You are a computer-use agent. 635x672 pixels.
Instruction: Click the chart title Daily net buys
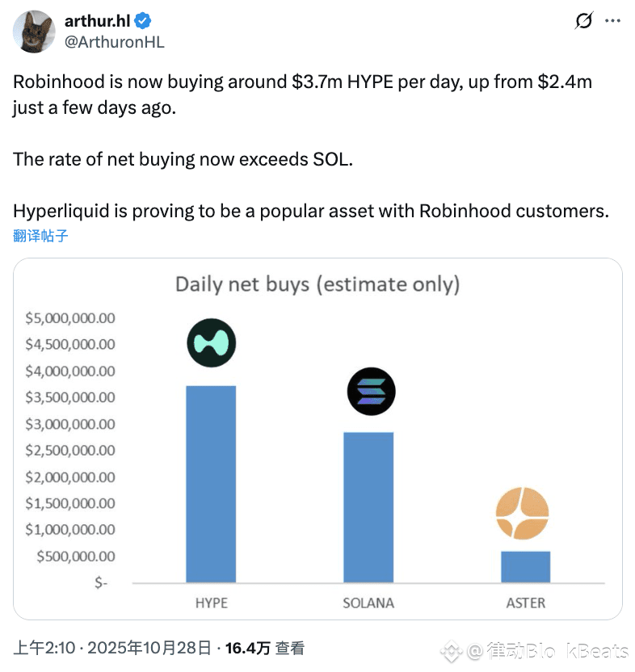click(x=317, y=283)
